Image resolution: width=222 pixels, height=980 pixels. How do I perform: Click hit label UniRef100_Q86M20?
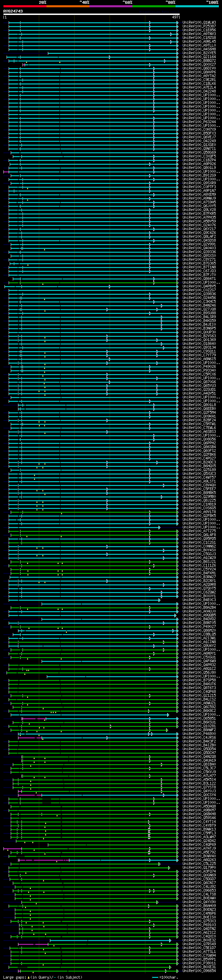199,630
